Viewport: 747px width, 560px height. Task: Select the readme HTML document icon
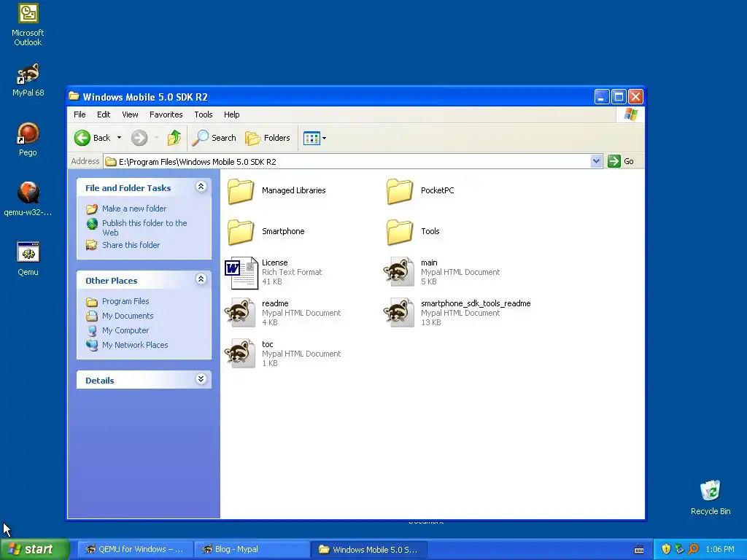tap(240, 312)
